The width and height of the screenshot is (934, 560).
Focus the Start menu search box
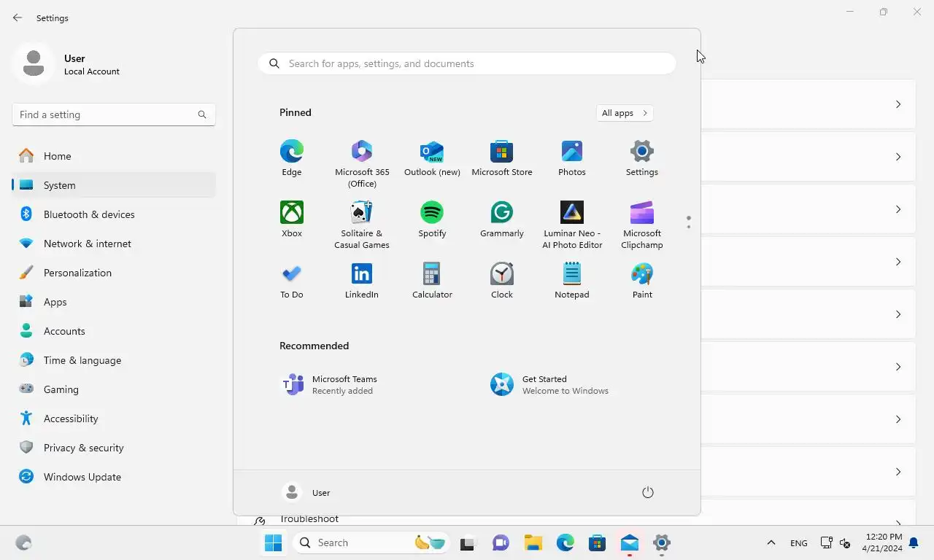click(x=467, y=63)
